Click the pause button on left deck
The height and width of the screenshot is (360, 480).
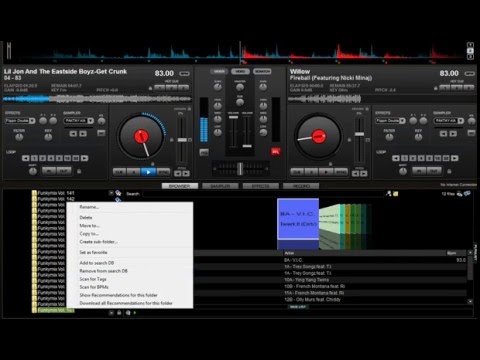134,172
